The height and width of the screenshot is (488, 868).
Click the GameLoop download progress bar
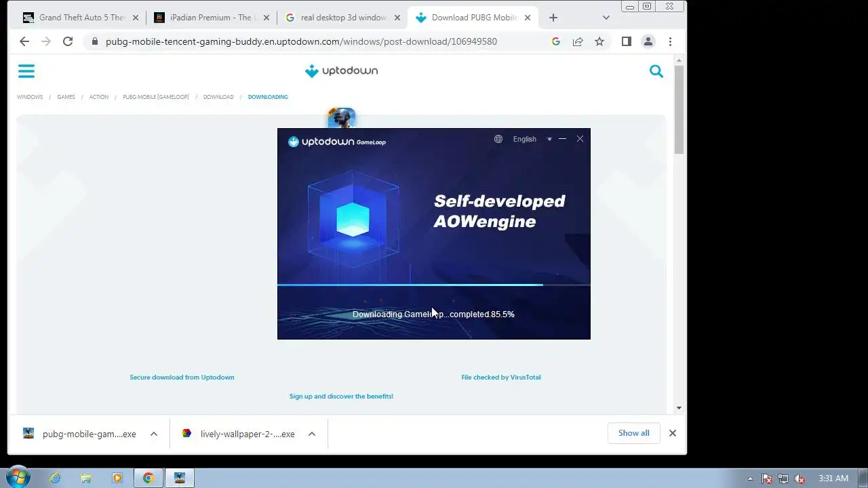pos(433,285)
